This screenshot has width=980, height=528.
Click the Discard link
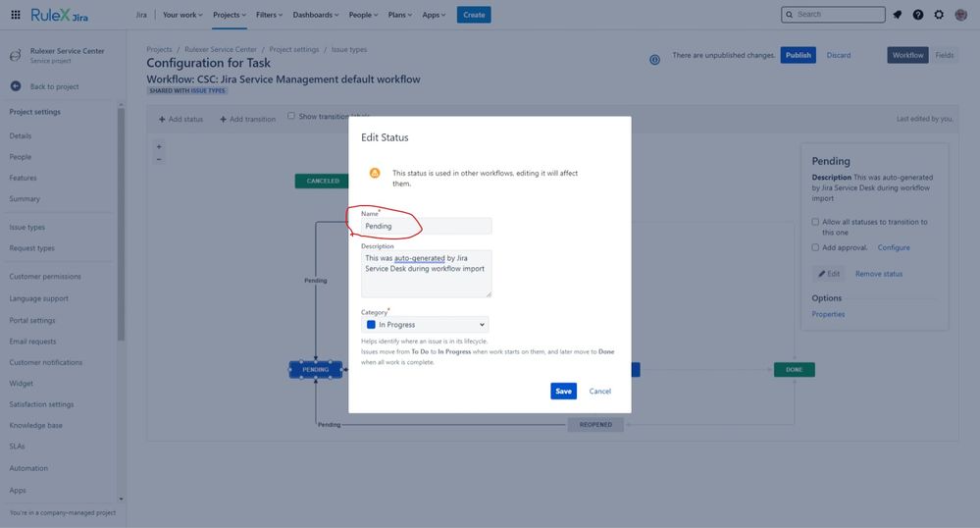click(839, 55)
